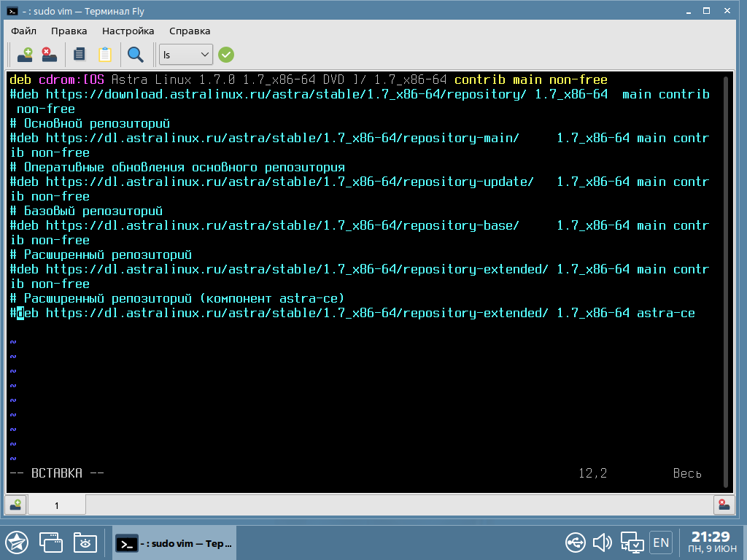747x560 pixels.
Task: Open file manager icon in taskbar
Action: point(85,542)
